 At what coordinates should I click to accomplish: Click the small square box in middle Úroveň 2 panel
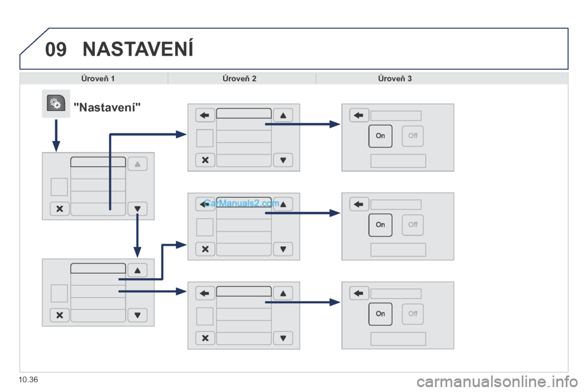pyautogui.click(x=205, y=227)
